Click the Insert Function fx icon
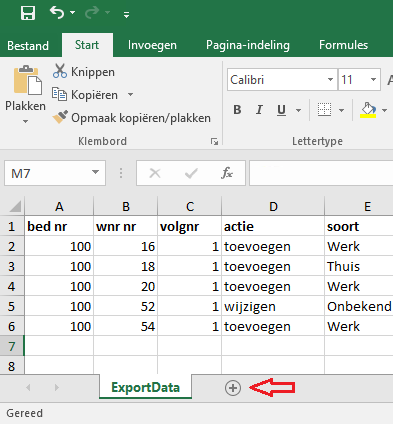Image resolution: width=393 pixels, height=424 pixels. pyautogui.click(x=227, y=173)
